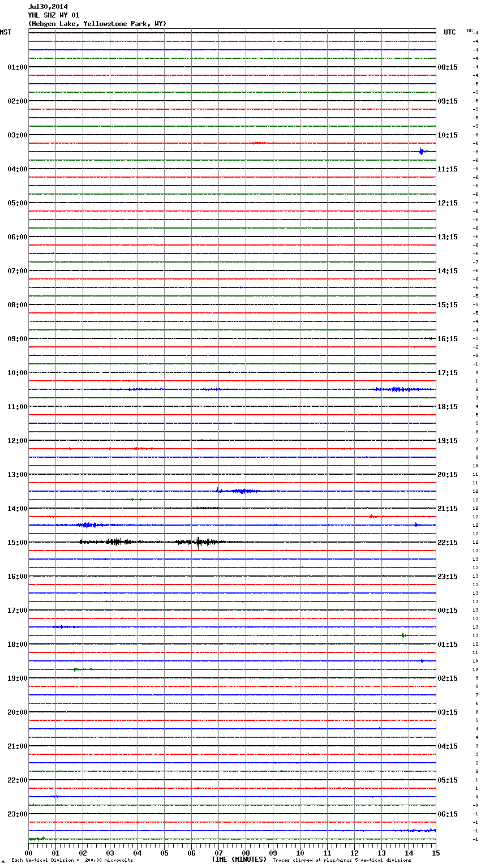Select the 23:00 MST time label
The image size is (481, 868).
18,814
